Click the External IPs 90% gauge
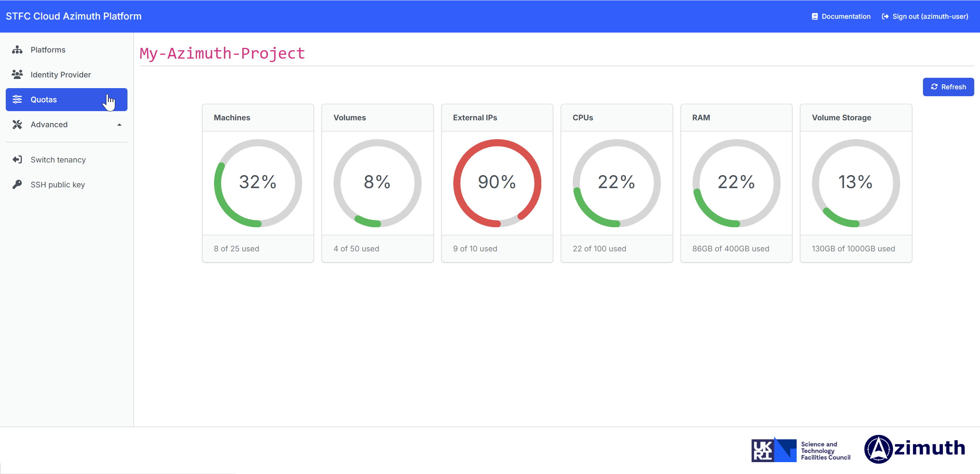 (x=497, y=183)
